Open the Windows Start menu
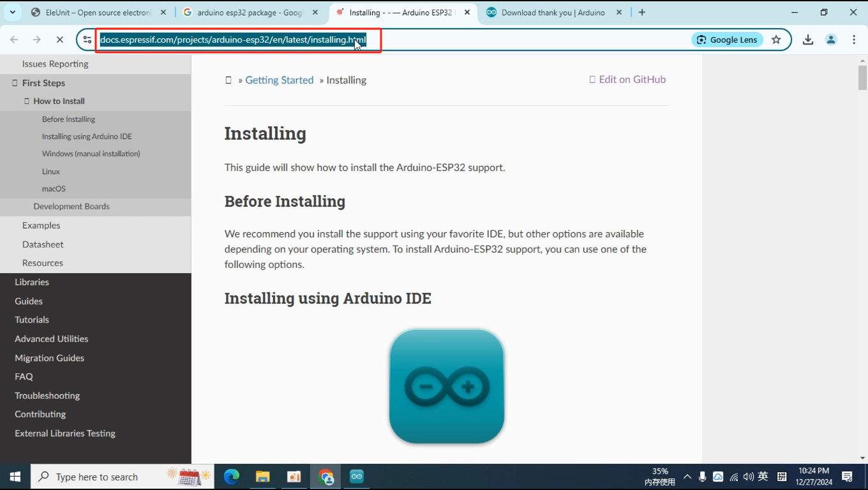This screenshot has width=868, height=490. pos(15,477)
